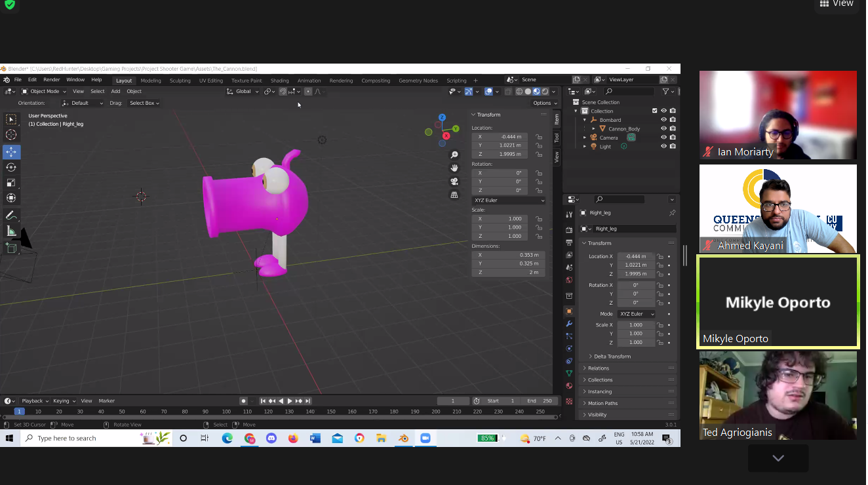The image size is (868, 485).
Task: Toggle snapping magnet in header
Action: 283,92
